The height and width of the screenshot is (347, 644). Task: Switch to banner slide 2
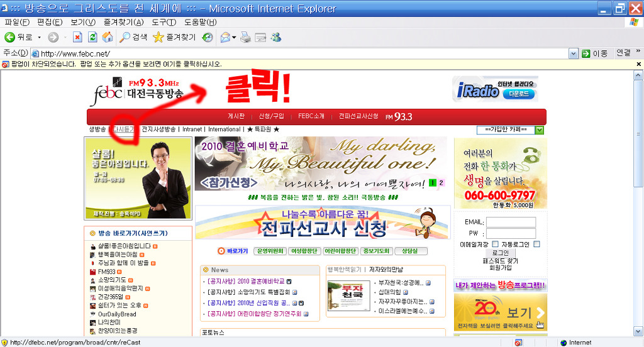pyautogui.click(x=441, y=183)
